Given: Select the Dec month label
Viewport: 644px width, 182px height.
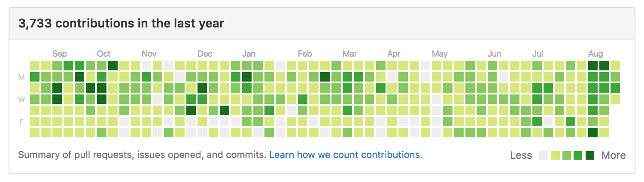Looking at the screenshot, I should (x=205, y=54).
